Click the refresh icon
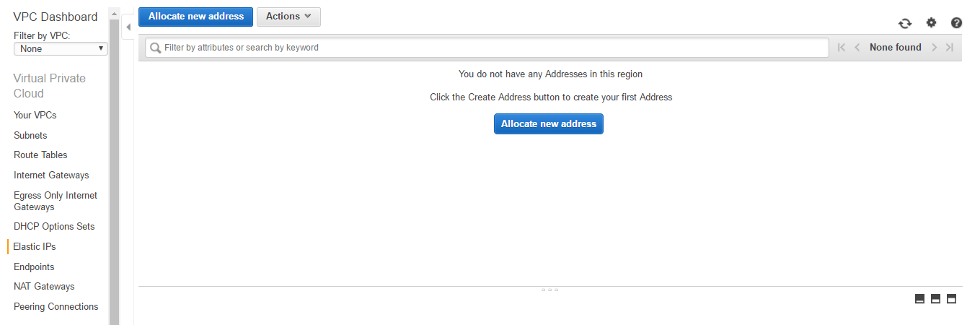This screenshot has width=980, height=325. [x=905, y=23]
